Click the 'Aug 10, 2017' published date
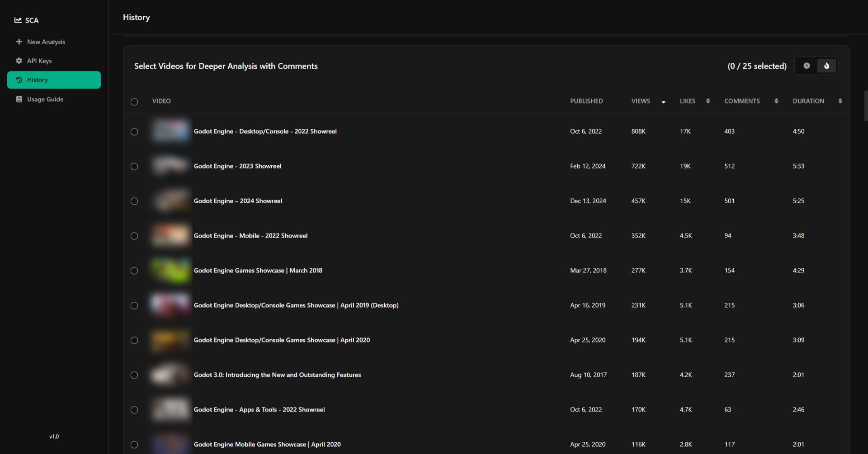The width and height of the screenshot is (868, 454). pyautogui.click(x=588, y=375)
